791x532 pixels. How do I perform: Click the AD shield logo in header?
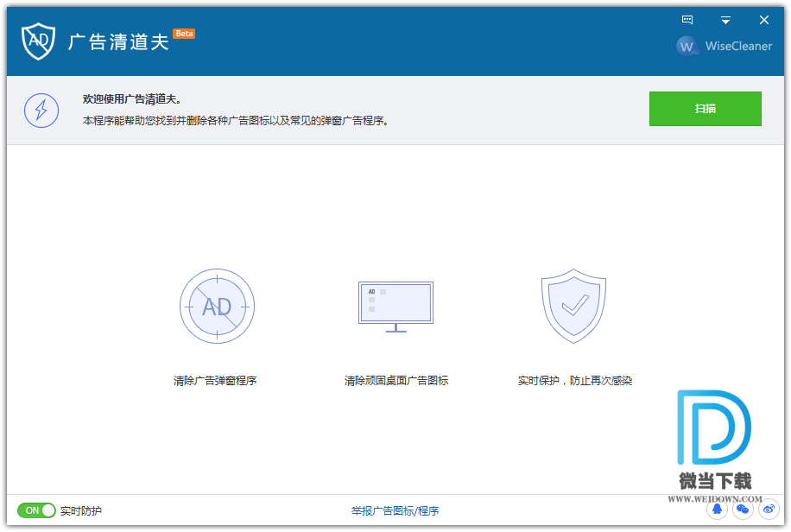click(x=38, y=41)
